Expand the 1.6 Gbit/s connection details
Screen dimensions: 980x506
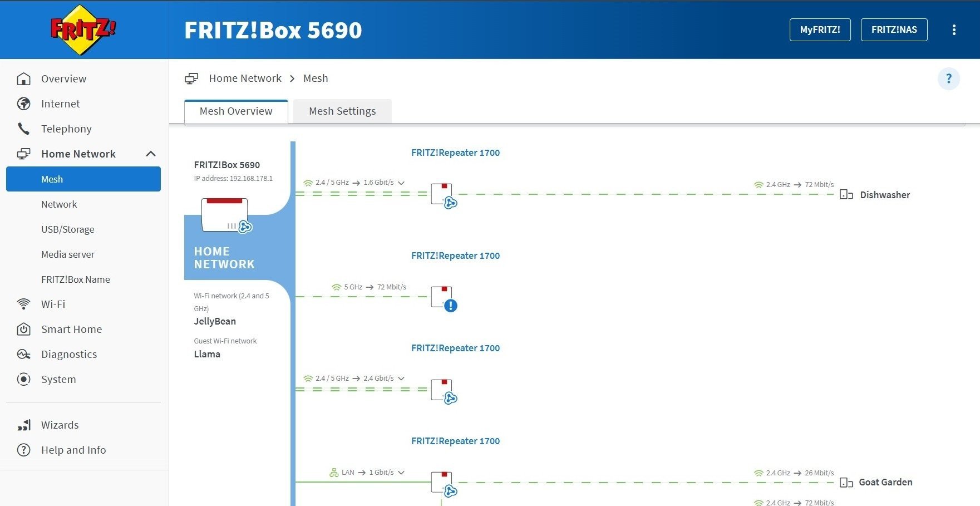tap(401, 183)
